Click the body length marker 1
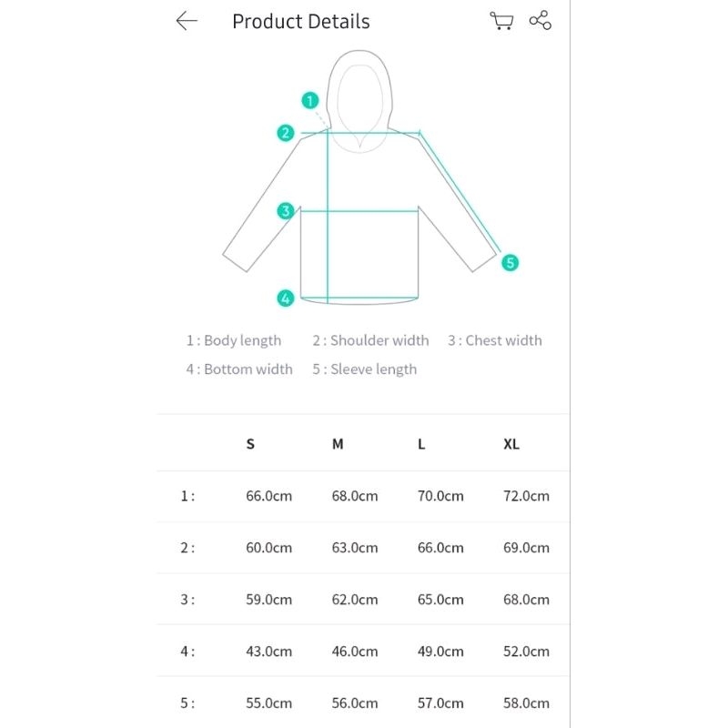The height and width of the screenshot is (728, 728). pyautogui.click(x=309, y=100)
